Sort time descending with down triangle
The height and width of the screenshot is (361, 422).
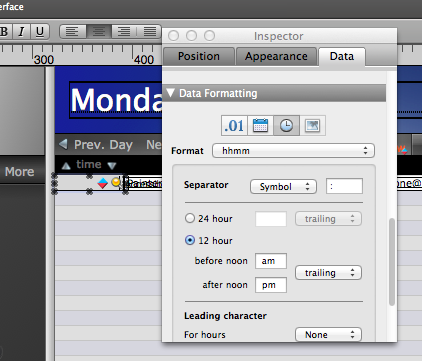pos(112,165)
